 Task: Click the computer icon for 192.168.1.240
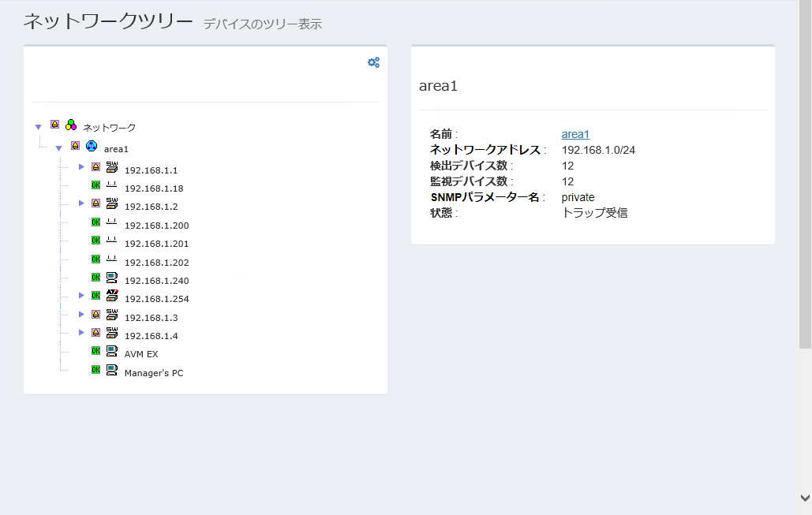coord(112,278)
